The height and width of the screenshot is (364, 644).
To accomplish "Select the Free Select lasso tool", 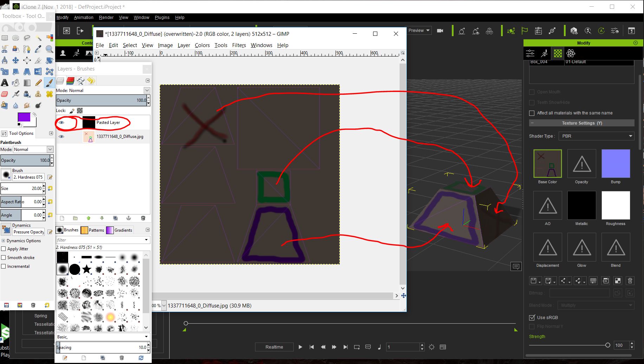I will [x=27, y=38].
